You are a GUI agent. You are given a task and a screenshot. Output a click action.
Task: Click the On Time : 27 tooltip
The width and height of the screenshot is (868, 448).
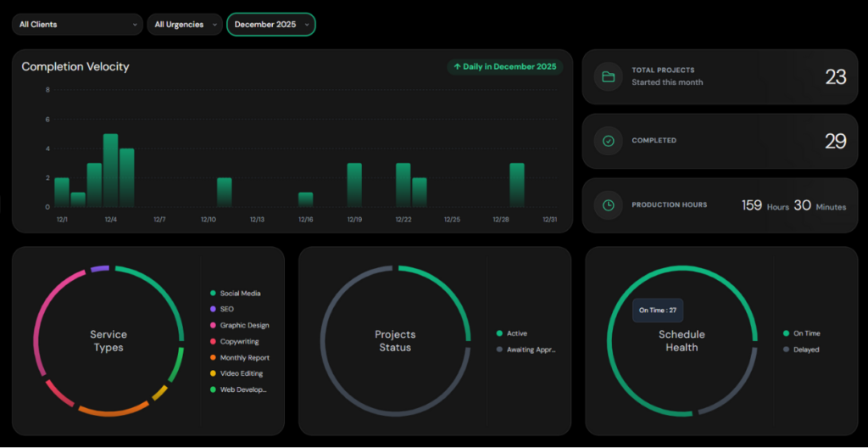[658, 311]
